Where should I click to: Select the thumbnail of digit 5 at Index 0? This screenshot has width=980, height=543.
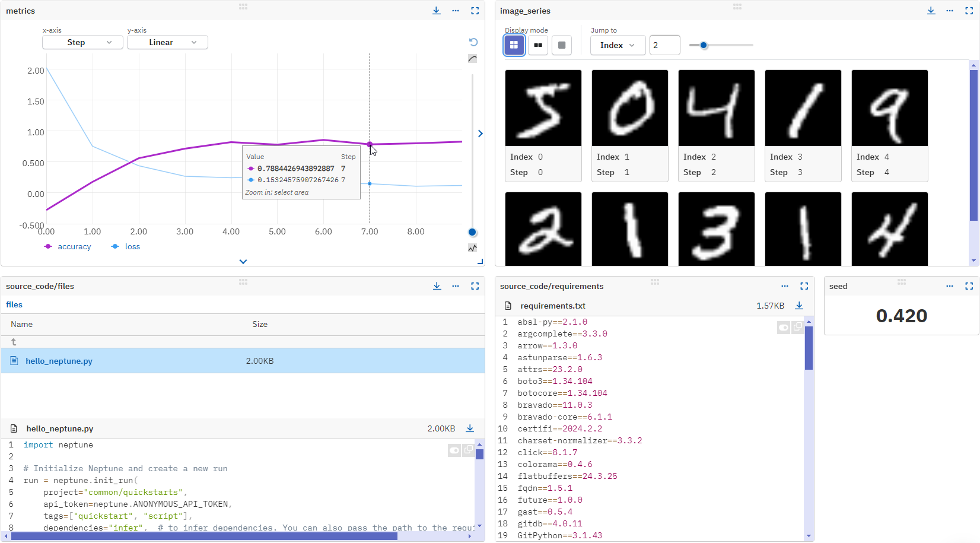click(543, 107)
